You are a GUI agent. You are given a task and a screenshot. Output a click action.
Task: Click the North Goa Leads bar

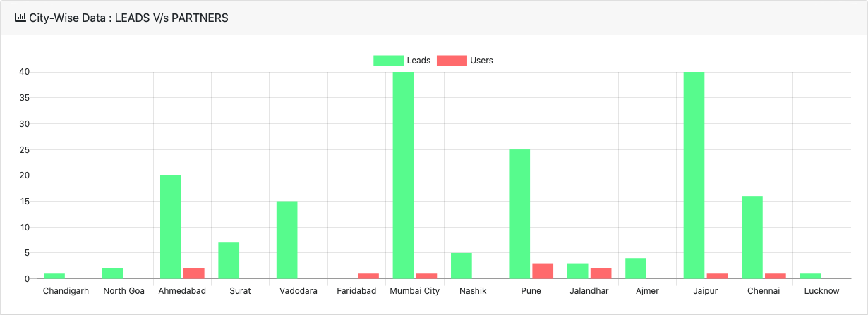112,273
